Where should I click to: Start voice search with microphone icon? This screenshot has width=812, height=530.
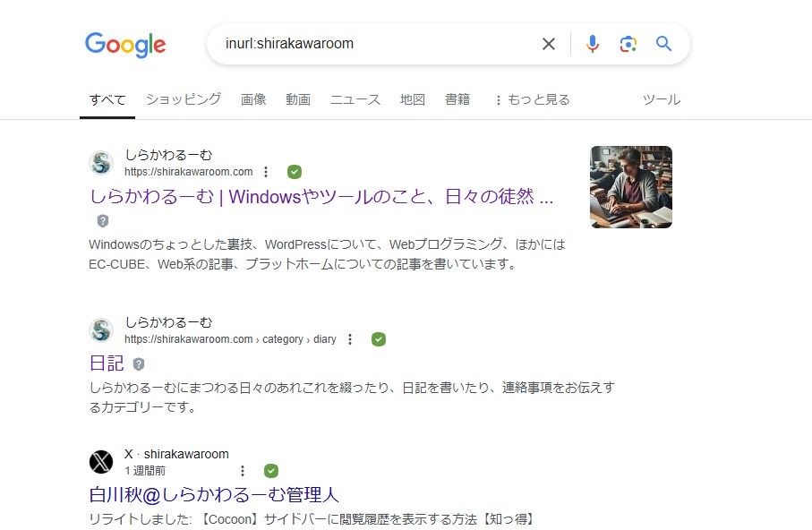point(592,44)
